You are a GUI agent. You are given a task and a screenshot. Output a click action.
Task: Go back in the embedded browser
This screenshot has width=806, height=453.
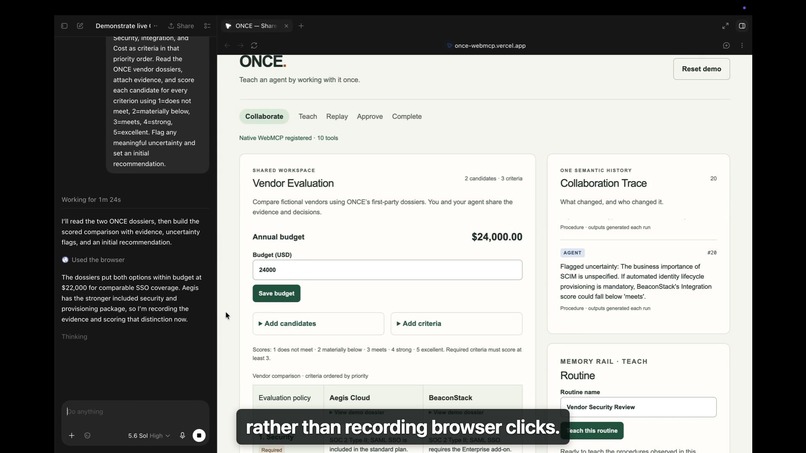coord(227,45)
